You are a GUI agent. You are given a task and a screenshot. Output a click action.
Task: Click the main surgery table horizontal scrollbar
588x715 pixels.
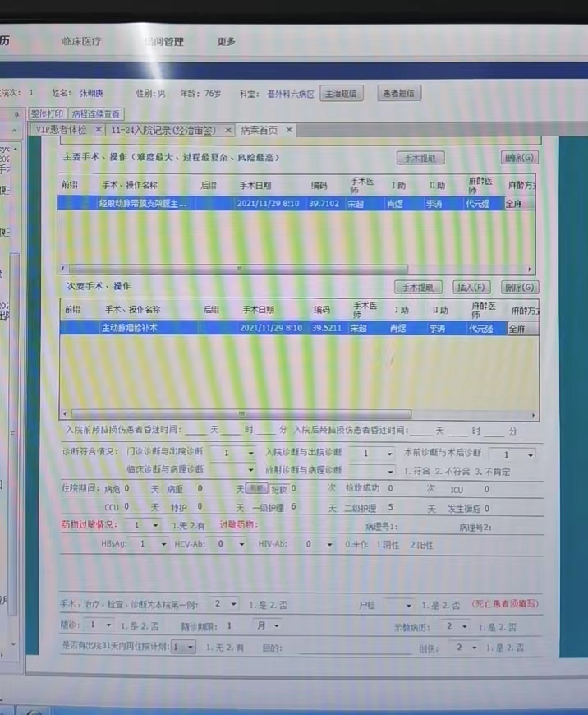[238, 269]
